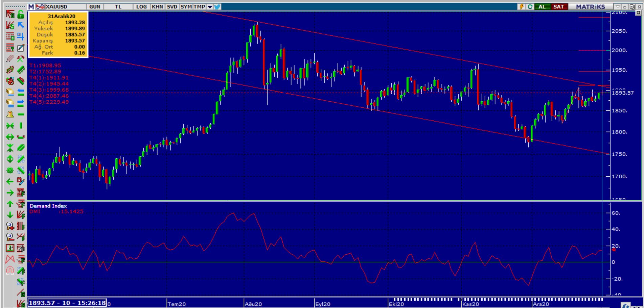The height and width of the screenshot is (308, 644).
Task: Toggle the LOG scale button
Action: 141,6
